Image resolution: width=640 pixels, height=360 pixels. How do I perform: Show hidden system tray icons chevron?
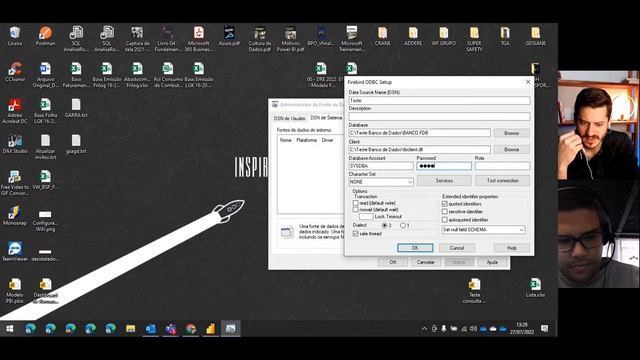[424, 329]
